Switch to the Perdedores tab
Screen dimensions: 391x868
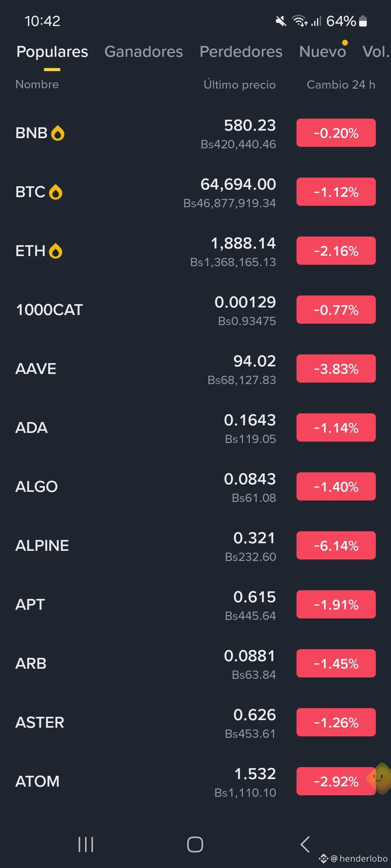[x=241, y=52]
